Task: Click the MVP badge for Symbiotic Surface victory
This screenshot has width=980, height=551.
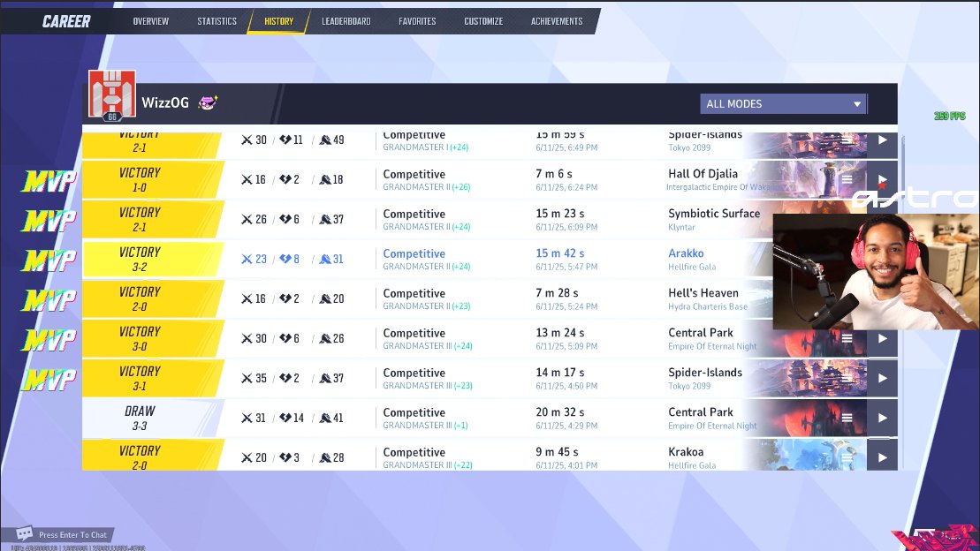Action: click(49, 221)
